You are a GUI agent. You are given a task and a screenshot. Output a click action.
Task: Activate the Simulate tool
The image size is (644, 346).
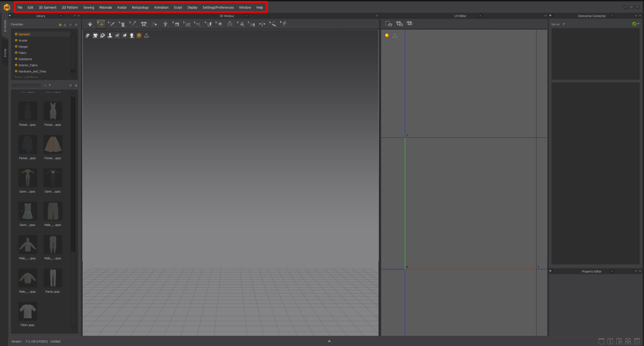(90, 24)
